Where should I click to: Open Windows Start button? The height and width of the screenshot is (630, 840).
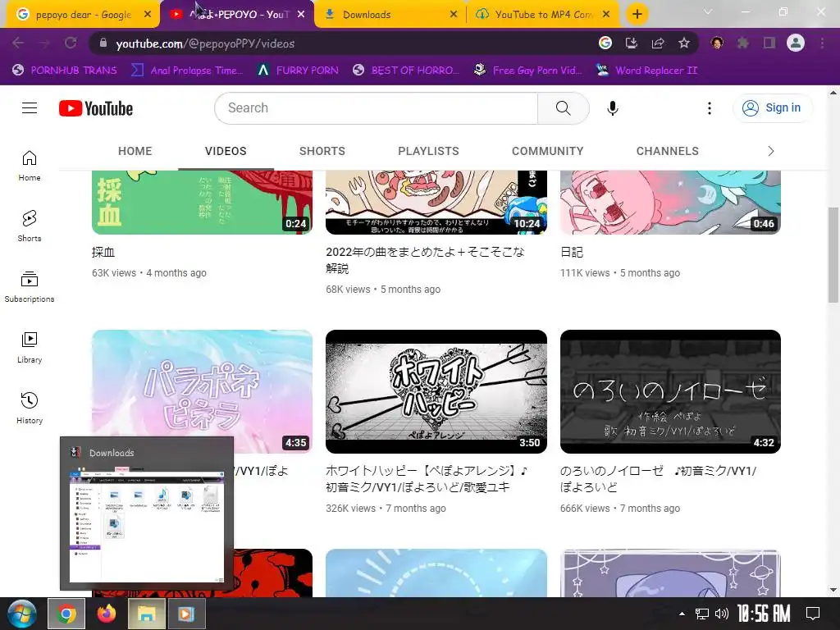coord(21,614)
